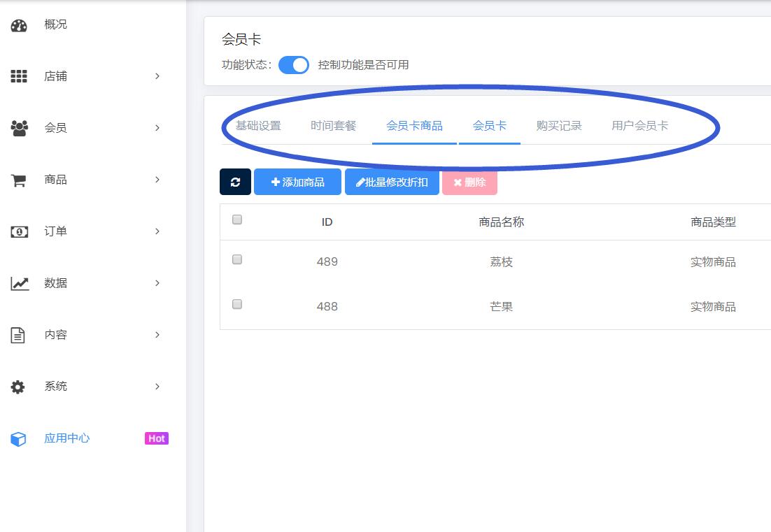Viewport: 771px width, 532px height.
Task: Expand the 商品 menu chevron
Action: 157,179
